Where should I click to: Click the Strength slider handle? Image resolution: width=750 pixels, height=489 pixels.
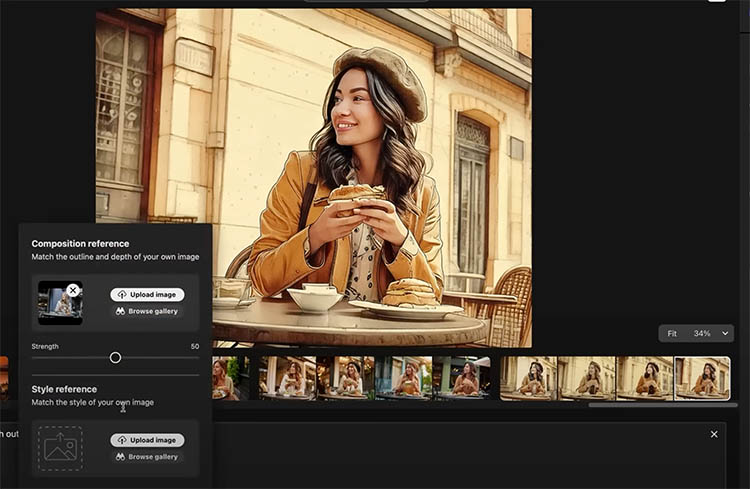coord(115,357)
